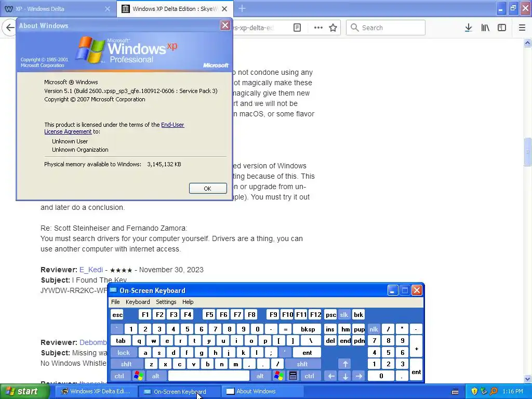Click the bksp key on On-Screen Keyboard
Image resolution: width=532 pixels, height=399 pixels.
[308, 329]
